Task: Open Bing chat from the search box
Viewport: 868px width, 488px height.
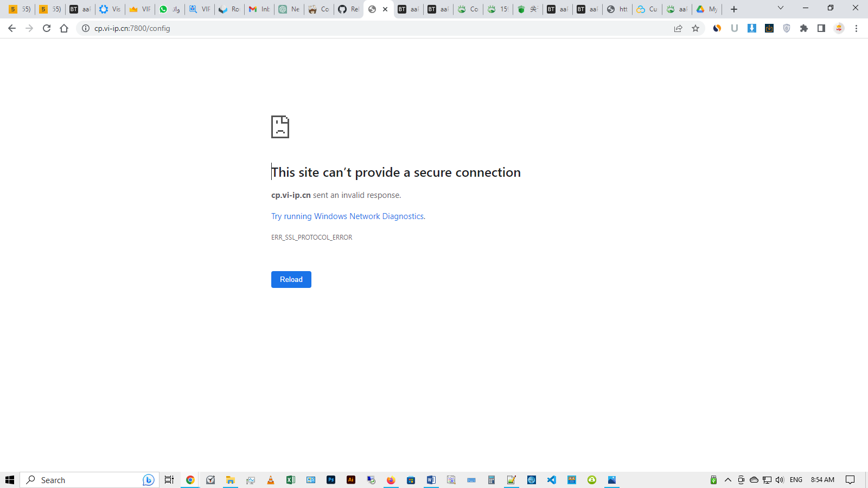Action: tap(149, 480)
